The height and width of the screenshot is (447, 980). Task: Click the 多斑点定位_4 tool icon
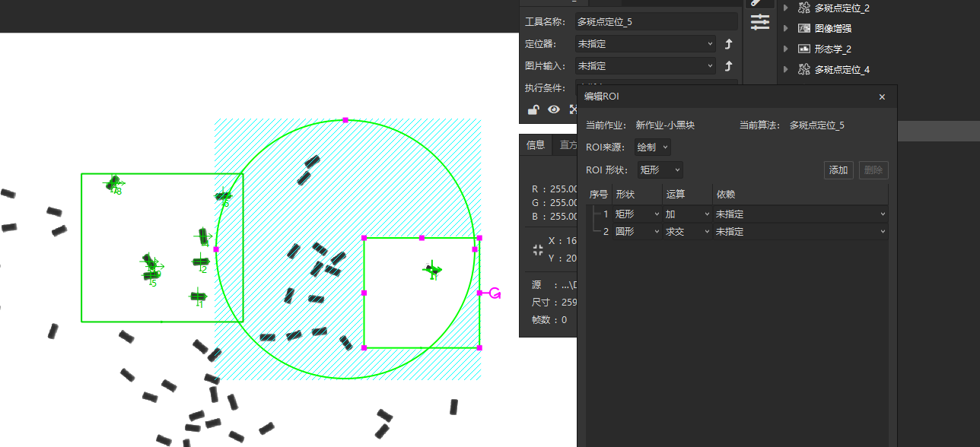[803, 69]
